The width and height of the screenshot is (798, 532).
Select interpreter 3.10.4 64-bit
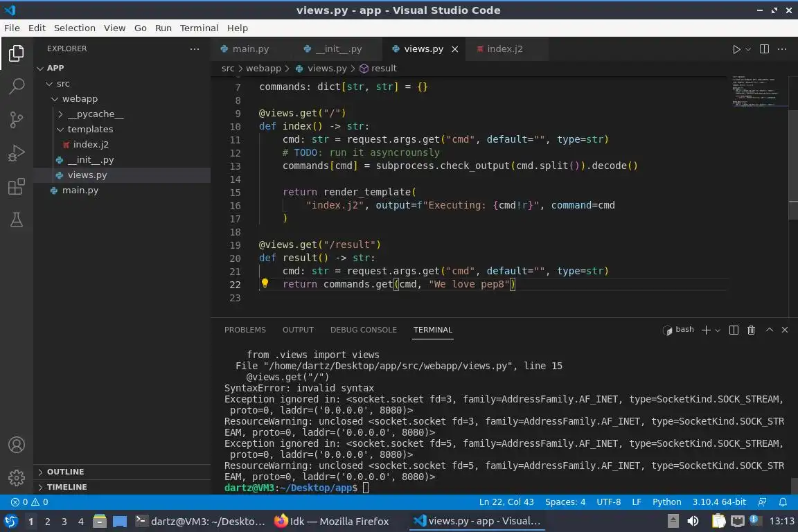pos(718,502)
